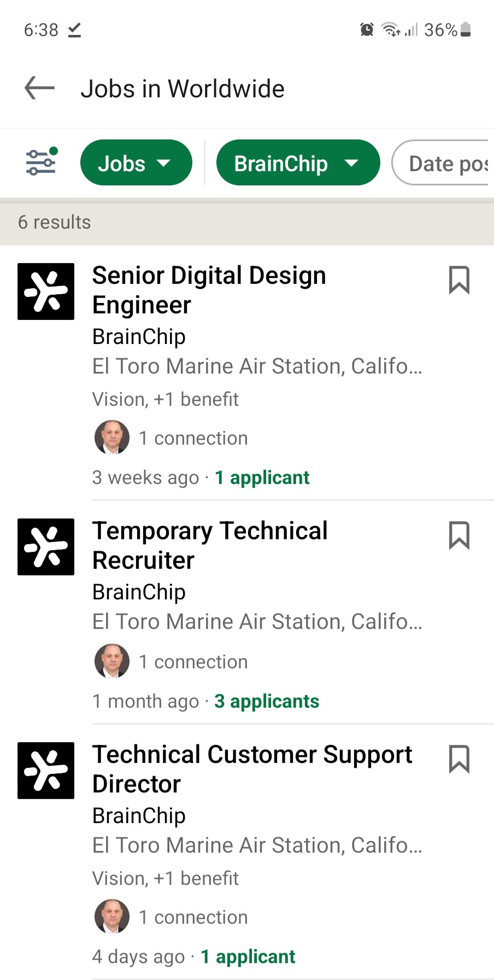The height and width of the screenshot is (980, 494).
Task: Bookmark the Technical Customer Support Director job
Action: click(x=459, y=759)
